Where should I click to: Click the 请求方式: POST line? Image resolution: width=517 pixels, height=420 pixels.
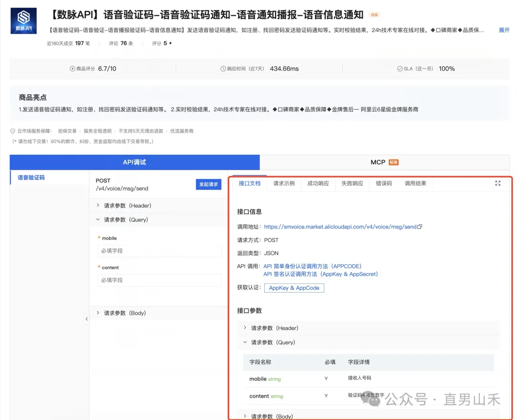258,240
